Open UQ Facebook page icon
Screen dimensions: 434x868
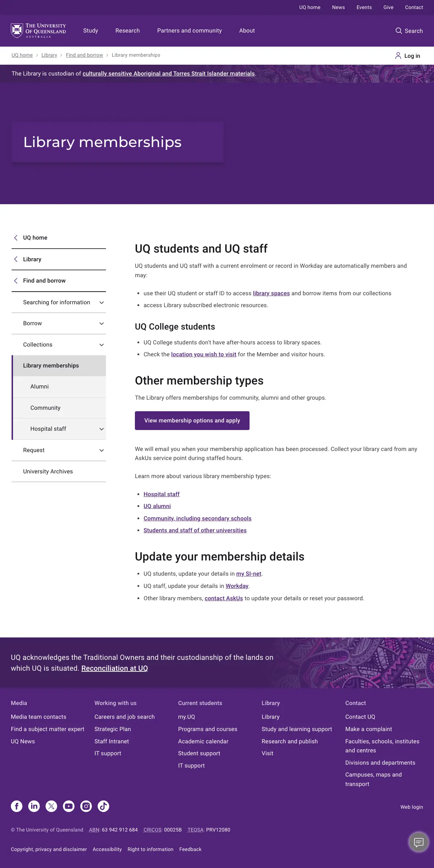point(17,806)
